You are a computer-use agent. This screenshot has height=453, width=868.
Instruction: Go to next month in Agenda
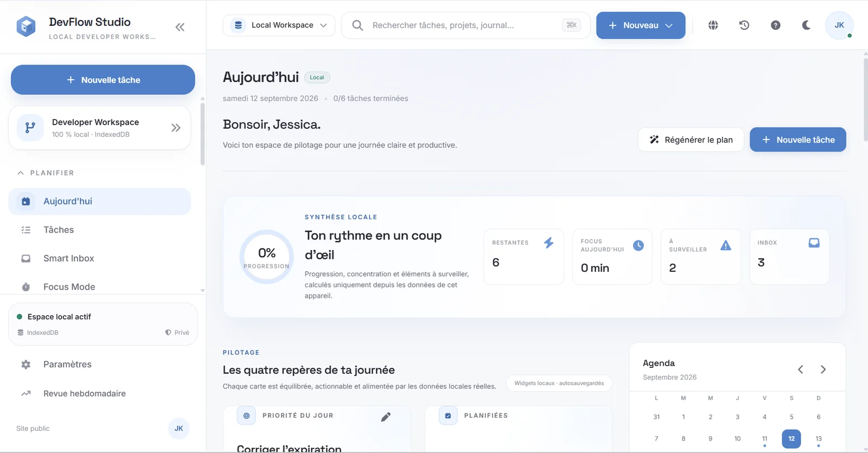pos(824,369)
